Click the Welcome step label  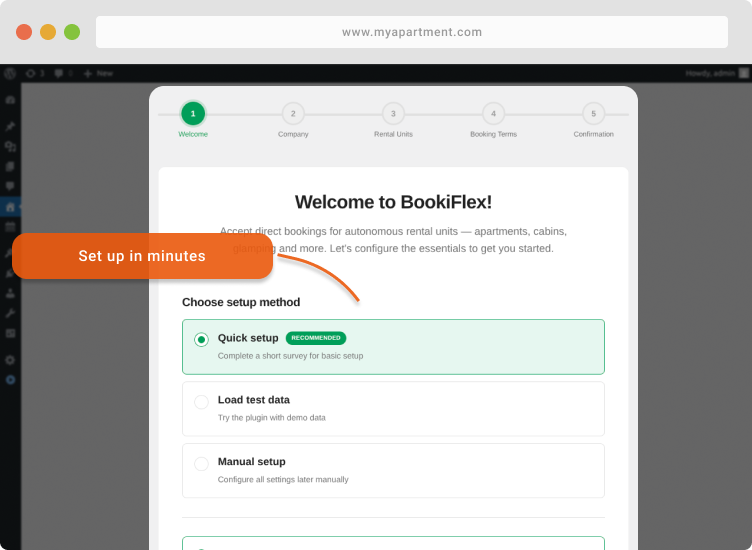click(x=193, y=134)
